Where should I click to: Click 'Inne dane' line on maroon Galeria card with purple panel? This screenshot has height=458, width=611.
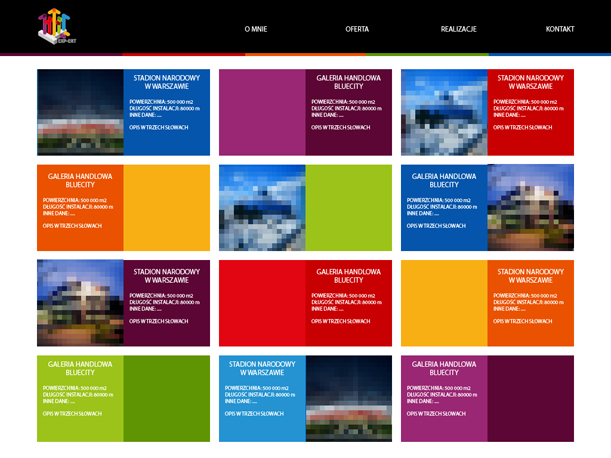tap(327, 115)
